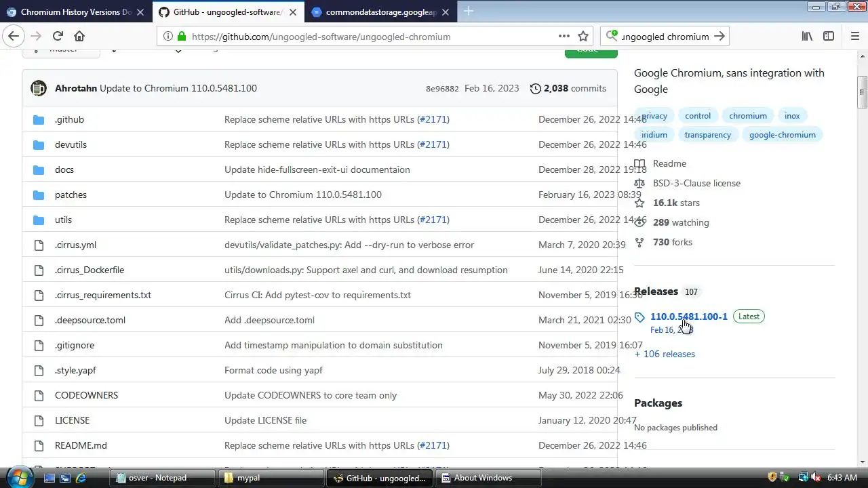Viewport: 868px width, 488px height.
Task: Click Show Desktop quick launch icon
Action: [50, 478]
